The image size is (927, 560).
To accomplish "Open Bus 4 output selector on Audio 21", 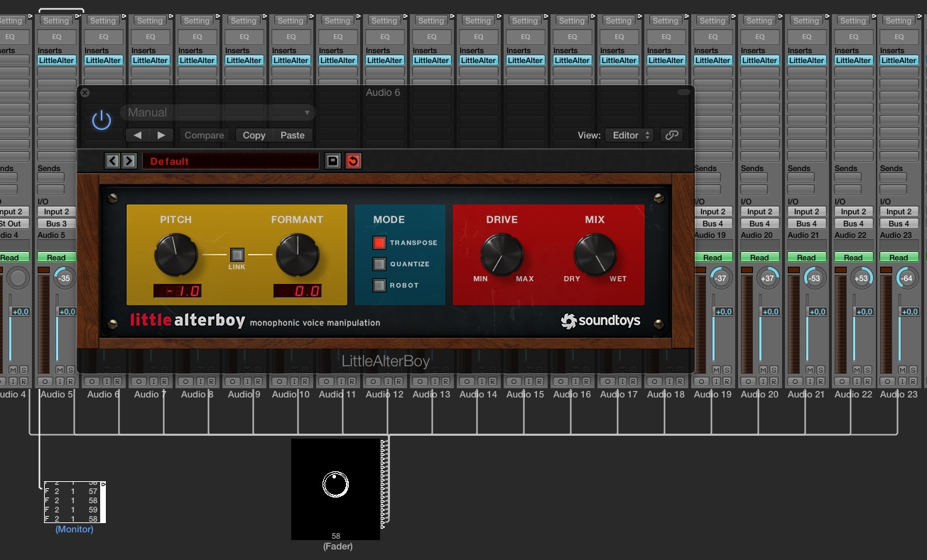I will [x=806, y=223].
